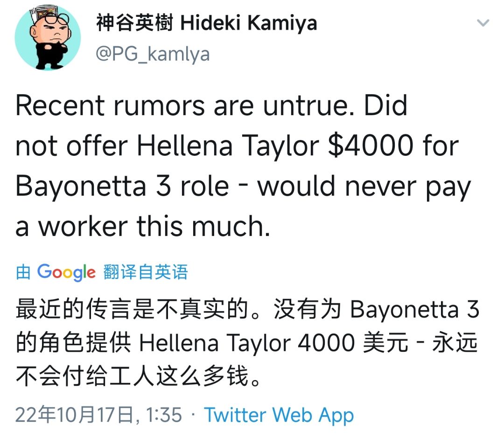Viewport: 504px width, 439px height.
Task: Click "Recent rumors are untrue" in the tweet
Action: 186,106
